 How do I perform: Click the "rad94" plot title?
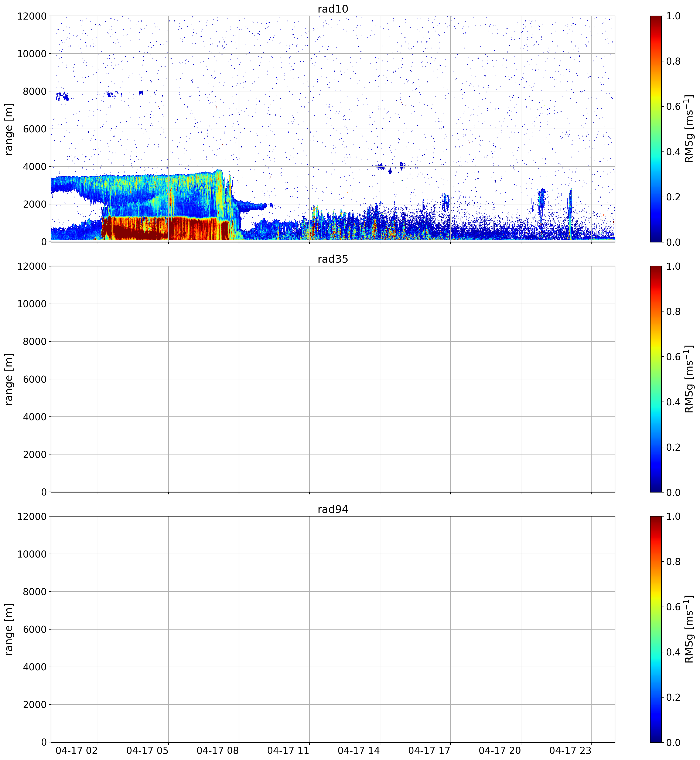(x=332, y=509)
